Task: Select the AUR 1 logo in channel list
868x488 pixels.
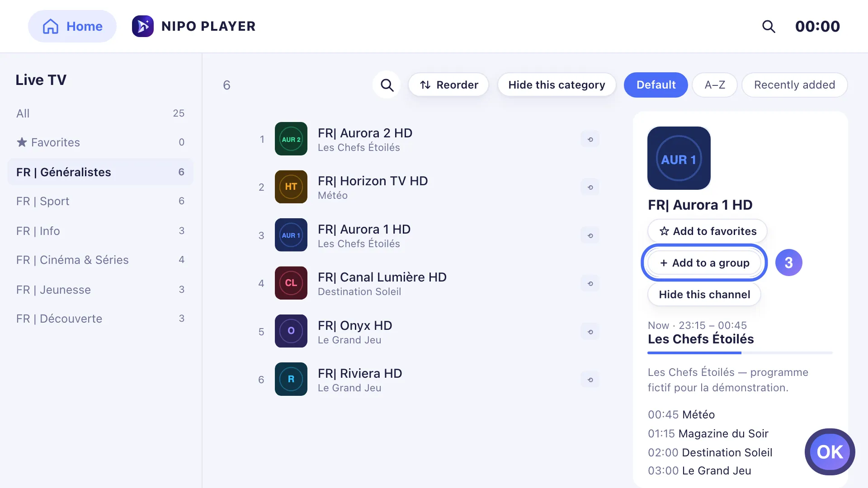Action: click(291, 235)
